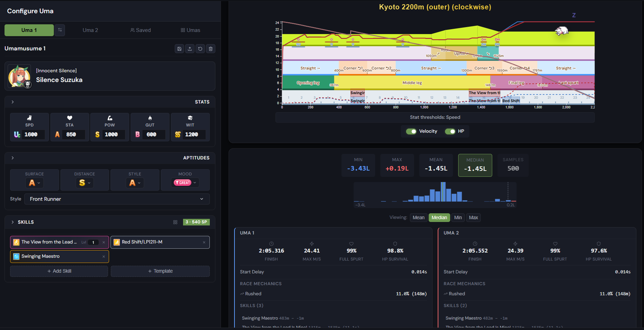Open the skills grid view icon
This screenshot has height=330, width=644.
[175, 222]
